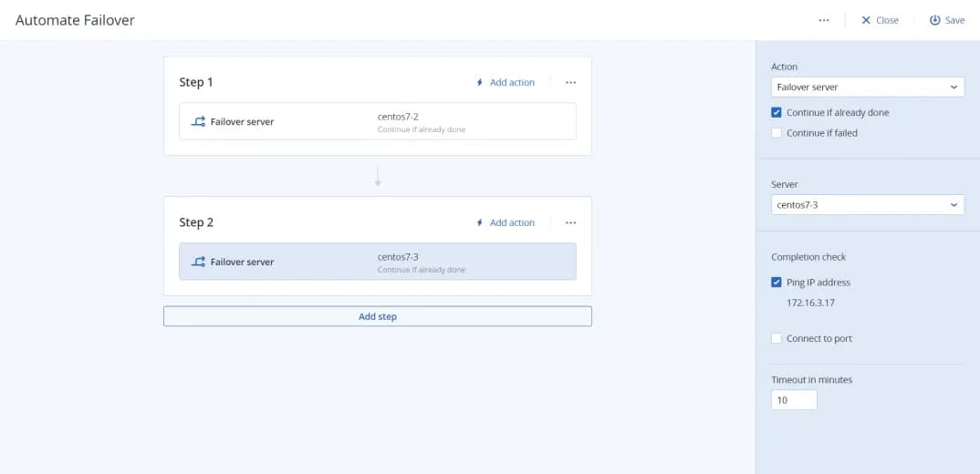This screenshot has height=474, width=980.
Task: Expand the Server dropdown showing centos7-3
Action: pos(867,205)
